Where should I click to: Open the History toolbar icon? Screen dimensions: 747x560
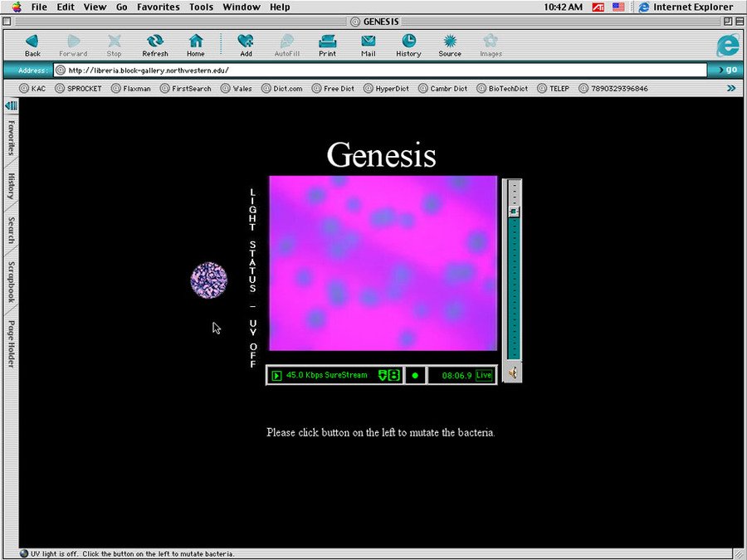408,45
